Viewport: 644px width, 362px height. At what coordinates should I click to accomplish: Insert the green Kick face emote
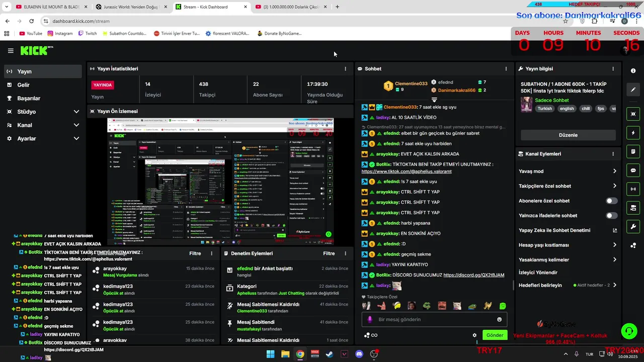(x=502, y=306)
